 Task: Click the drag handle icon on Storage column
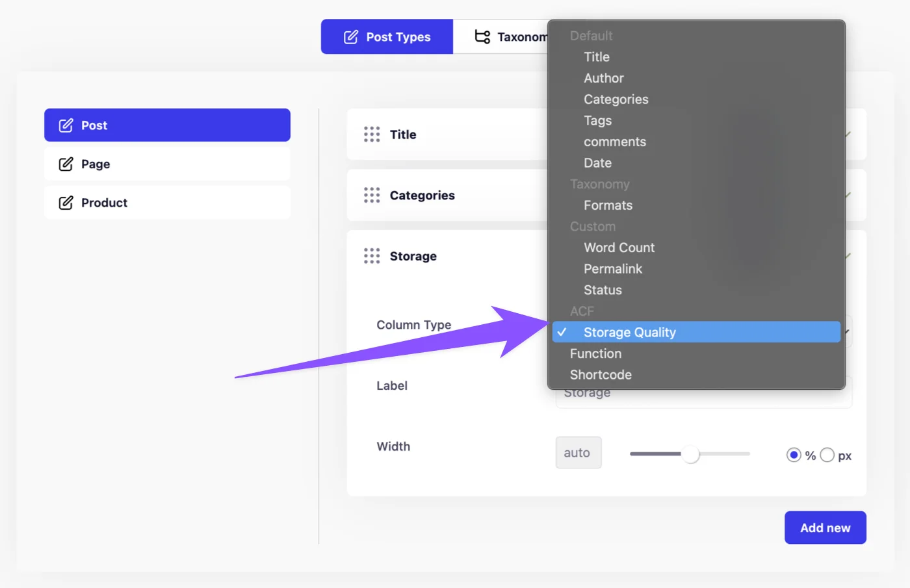372,256
